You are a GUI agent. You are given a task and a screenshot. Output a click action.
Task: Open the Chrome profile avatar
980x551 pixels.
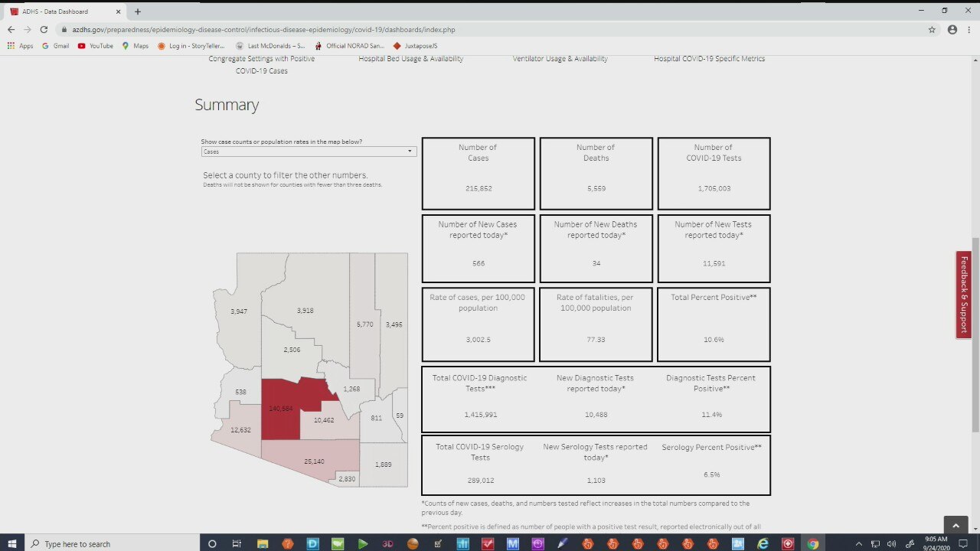pyautogui.click(x=952, y=29)
